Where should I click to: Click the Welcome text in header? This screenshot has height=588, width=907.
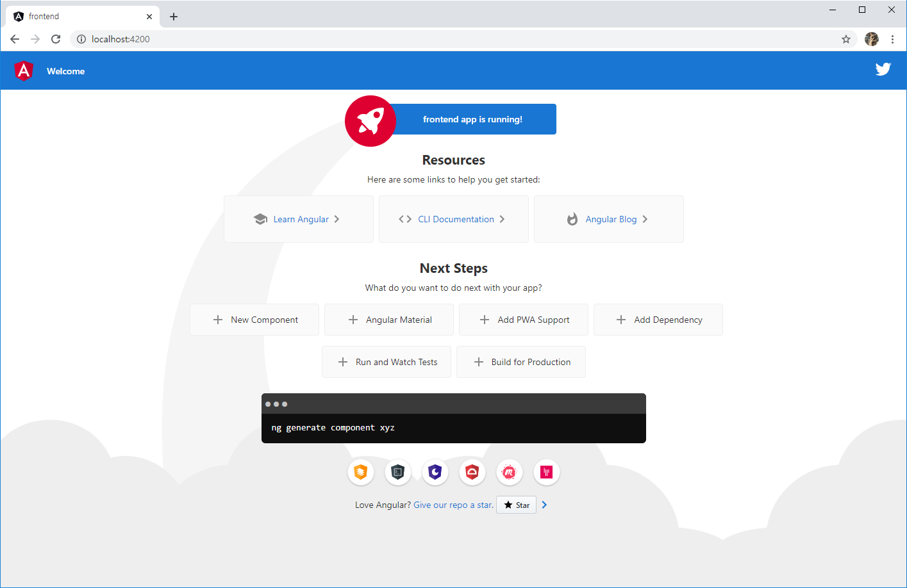click(x=65, y=71)
